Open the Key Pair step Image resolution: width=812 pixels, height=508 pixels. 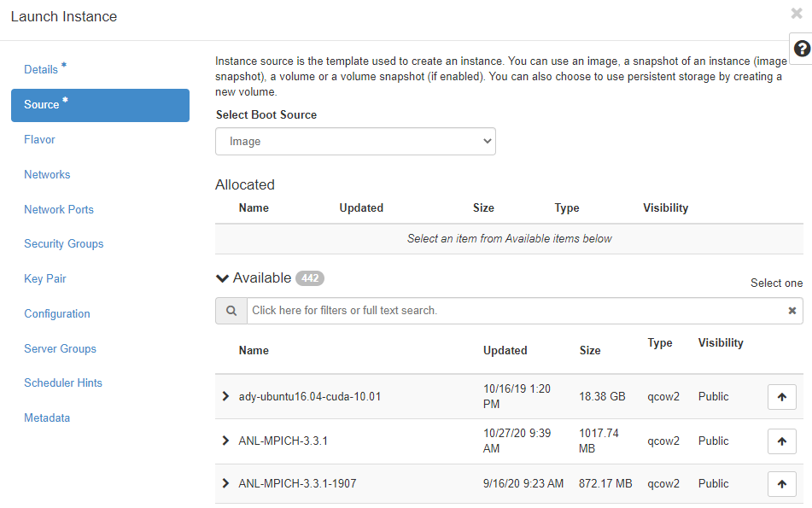coord(44,279)
